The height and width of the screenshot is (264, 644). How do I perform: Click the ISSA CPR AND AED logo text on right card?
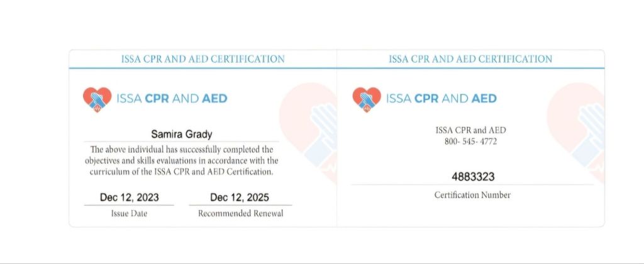tap(441, 99)
